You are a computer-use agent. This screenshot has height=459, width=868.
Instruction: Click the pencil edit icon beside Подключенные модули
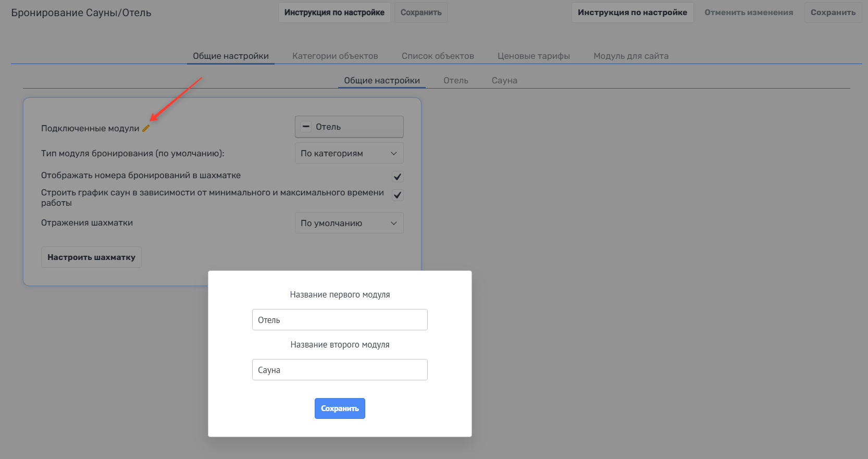pyautogui.click(x=146, y=128)
